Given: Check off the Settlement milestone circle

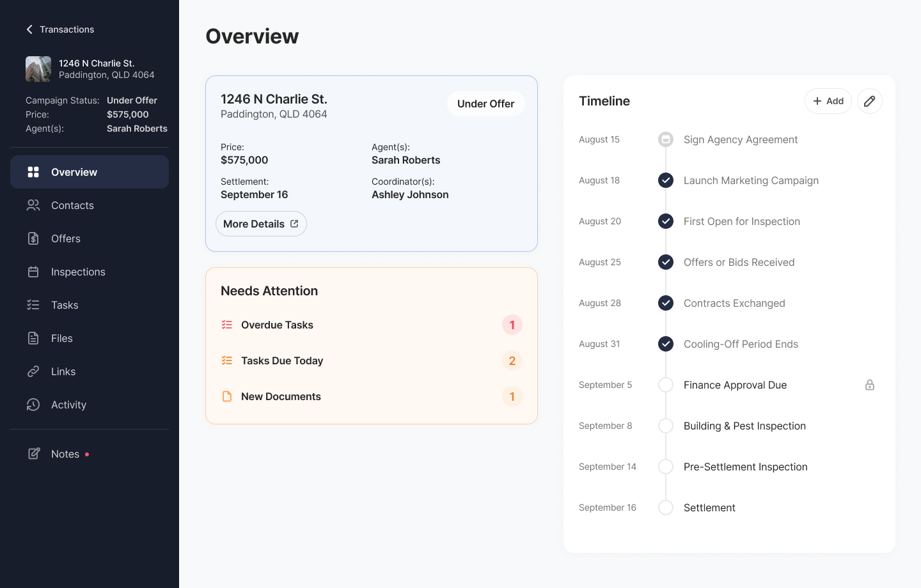Looking at the screenshot, I should pos(666,507).
